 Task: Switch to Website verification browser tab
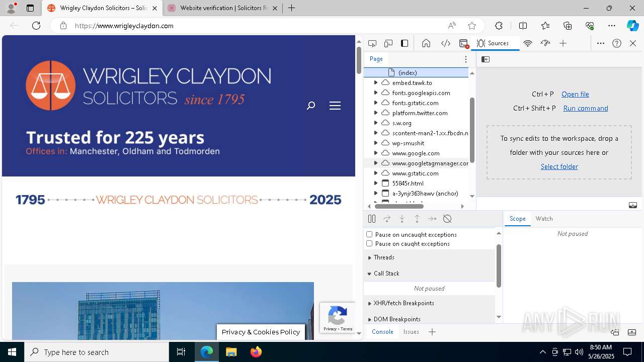coord(221,8)
